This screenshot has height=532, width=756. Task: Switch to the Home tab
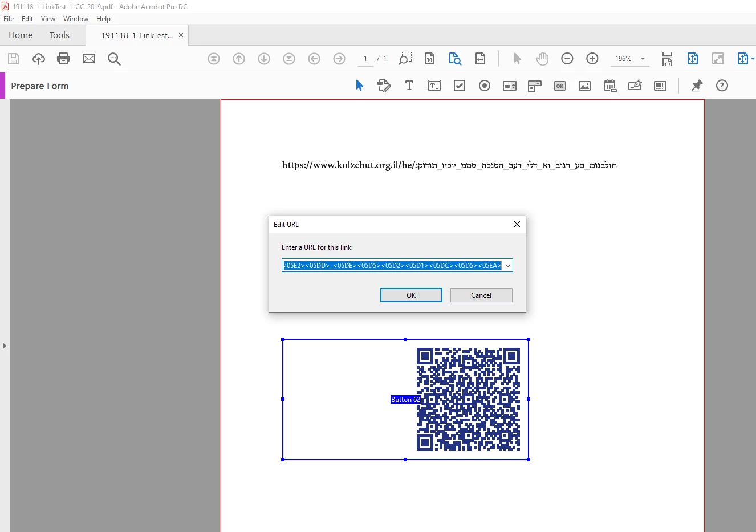[21, 35]
